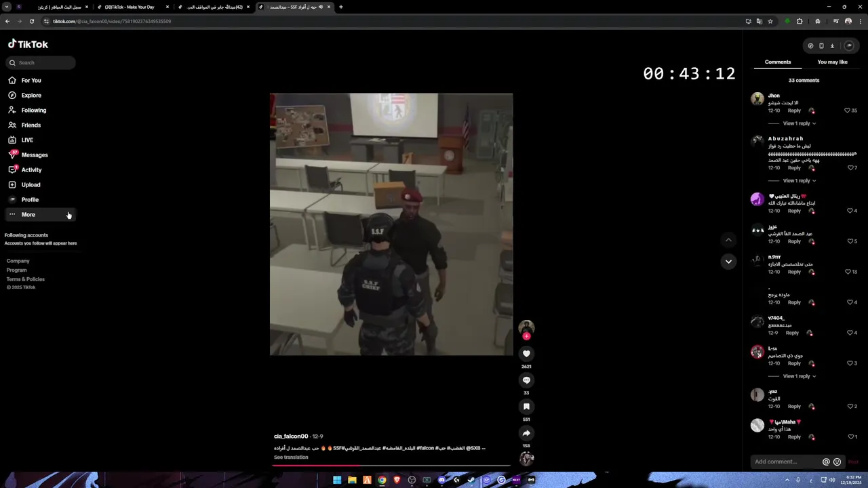Screen dimensions: 868x488
Task: Open the emoji picker in comment box
Action: coord(837,462)
